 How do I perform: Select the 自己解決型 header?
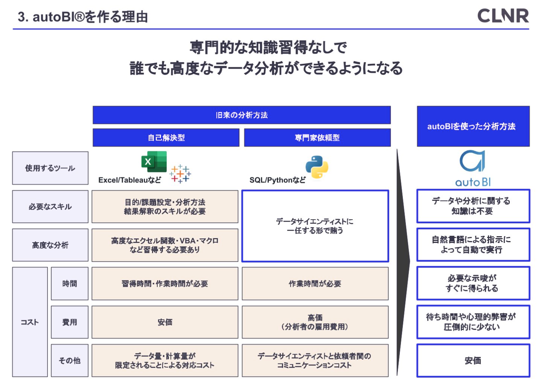point(166,137)
